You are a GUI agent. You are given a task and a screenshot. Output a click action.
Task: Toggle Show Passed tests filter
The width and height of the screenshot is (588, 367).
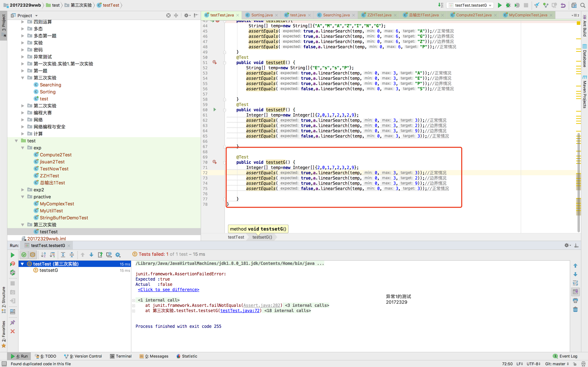point(24,255)
